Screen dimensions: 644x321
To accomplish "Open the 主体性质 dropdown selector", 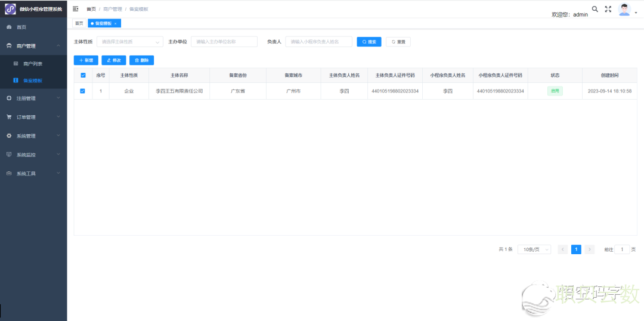I will (x=130, y=42).
